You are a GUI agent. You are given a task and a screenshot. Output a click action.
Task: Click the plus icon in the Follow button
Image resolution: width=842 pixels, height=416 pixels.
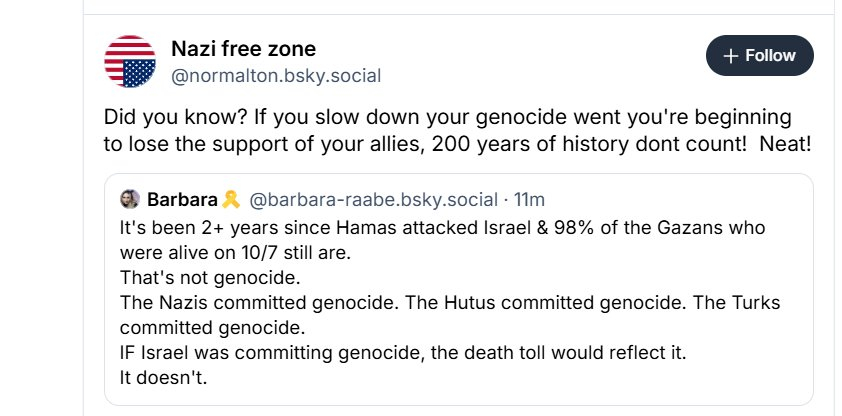click(731, 56)
